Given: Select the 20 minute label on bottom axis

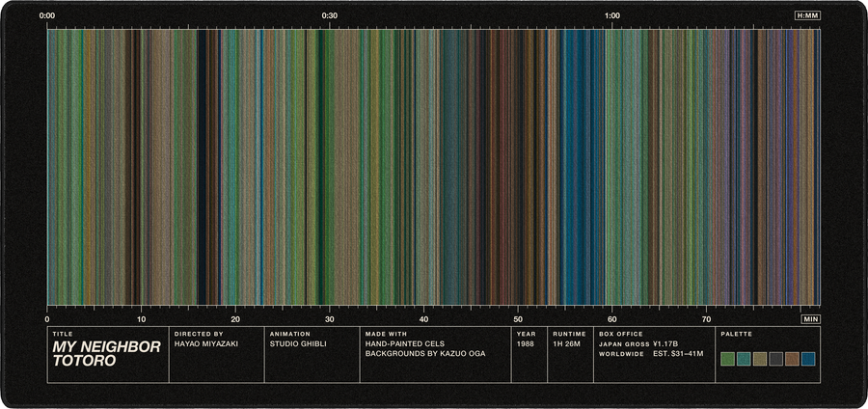Looking at the screenshot, I should (x=235, y=319).
